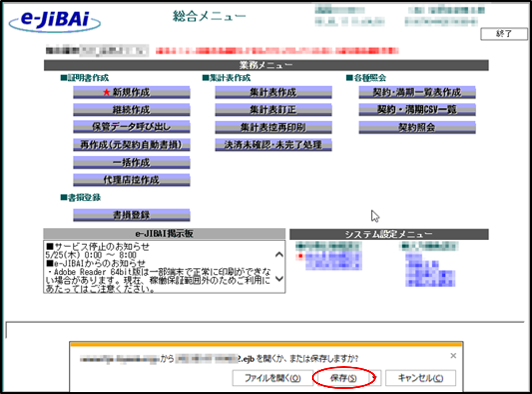The height and width of the screenshot is (394, 532).
Task: Click the 総合メニュー title
Action: [209, 16]
